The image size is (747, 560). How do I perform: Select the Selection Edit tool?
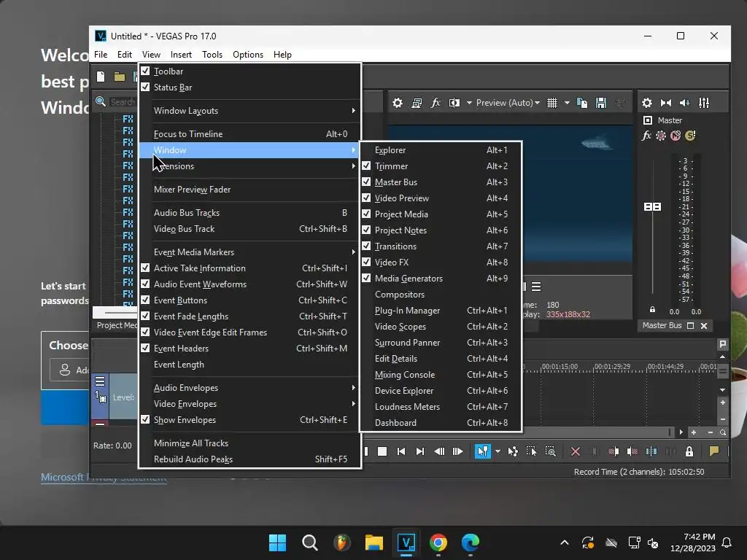point(531,451)
